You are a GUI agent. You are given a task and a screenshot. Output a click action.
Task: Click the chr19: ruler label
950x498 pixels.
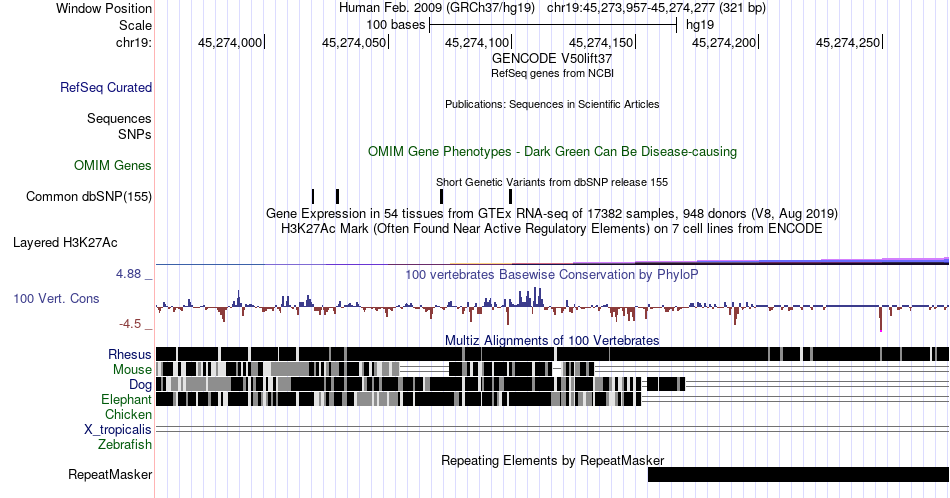pyautogui.click(x=134, y=42)
